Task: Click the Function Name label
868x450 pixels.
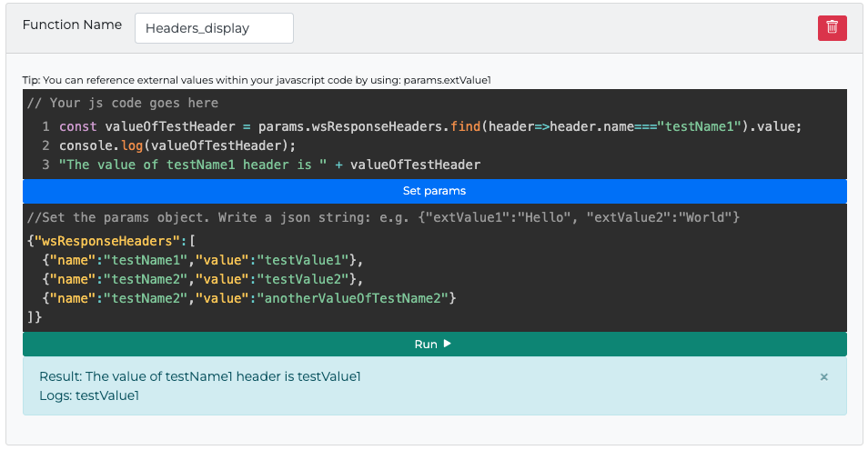Action: click(x=72, y=25)
